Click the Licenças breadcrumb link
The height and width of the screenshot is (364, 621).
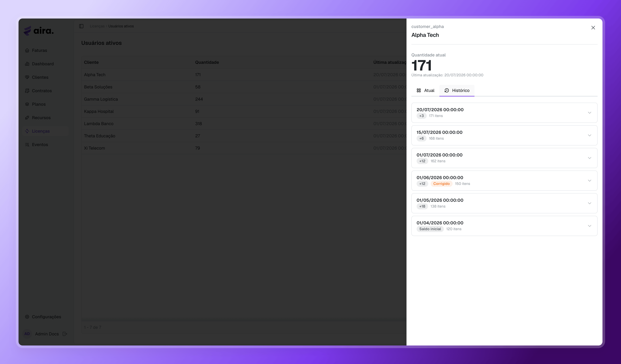coord(97,26)
